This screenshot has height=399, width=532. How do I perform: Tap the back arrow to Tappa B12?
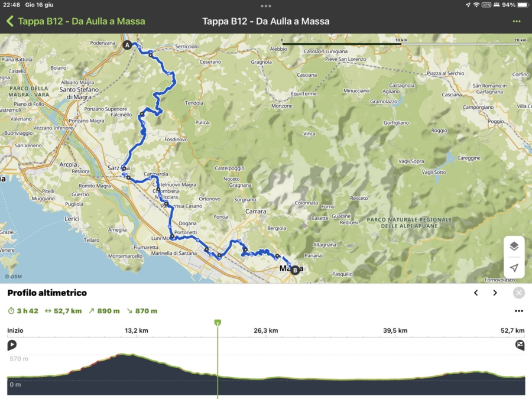[x=9, y=21]
